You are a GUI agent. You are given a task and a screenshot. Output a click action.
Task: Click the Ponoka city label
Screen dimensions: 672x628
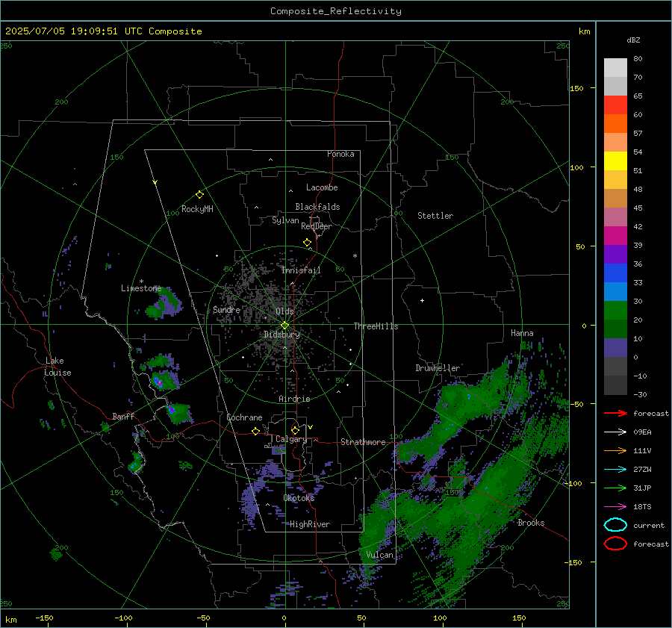coord(340,154)
